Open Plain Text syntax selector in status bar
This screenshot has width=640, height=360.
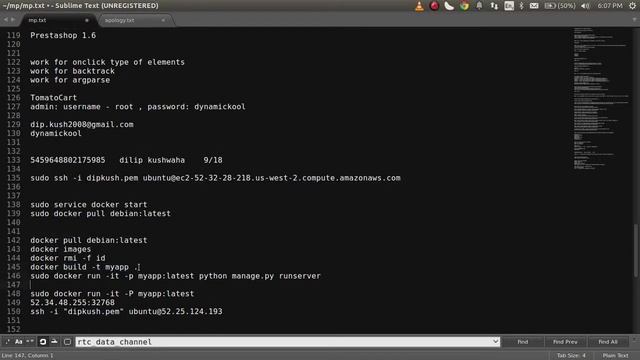[616, 356]
